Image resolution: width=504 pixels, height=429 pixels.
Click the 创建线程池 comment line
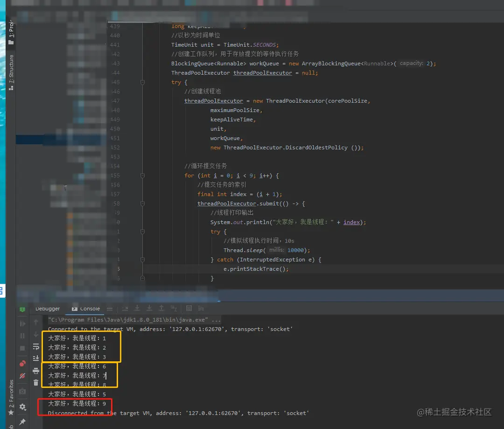203,91
